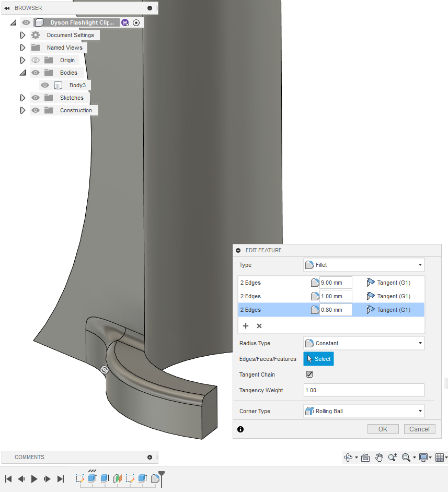448x492 pixels.
Task: Click the Zoom magnifier tool
Action: click(x=393, y=458)
